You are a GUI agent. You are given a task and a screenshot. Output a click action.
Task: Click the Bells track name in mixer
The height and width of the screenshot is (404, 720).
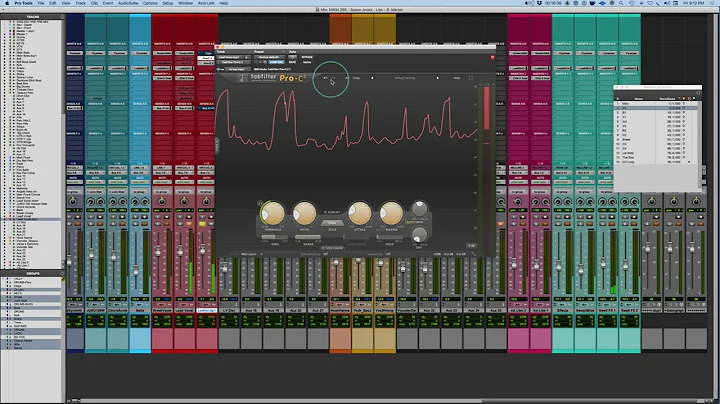140,310
